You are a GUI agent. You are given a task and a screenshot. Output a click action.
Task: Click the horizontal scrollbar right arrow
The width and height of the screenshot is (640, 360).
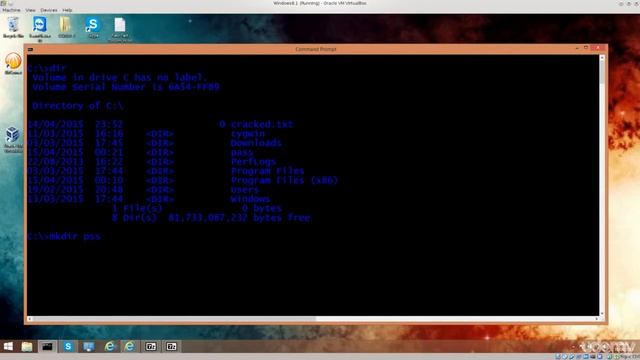(597, 319)
